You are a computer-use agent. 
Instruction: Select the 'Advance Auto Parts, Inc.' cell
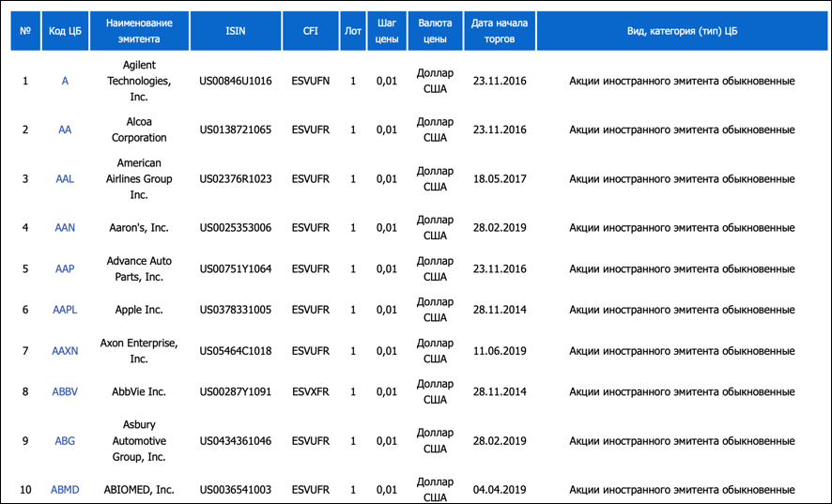click(x=139, y=268)
